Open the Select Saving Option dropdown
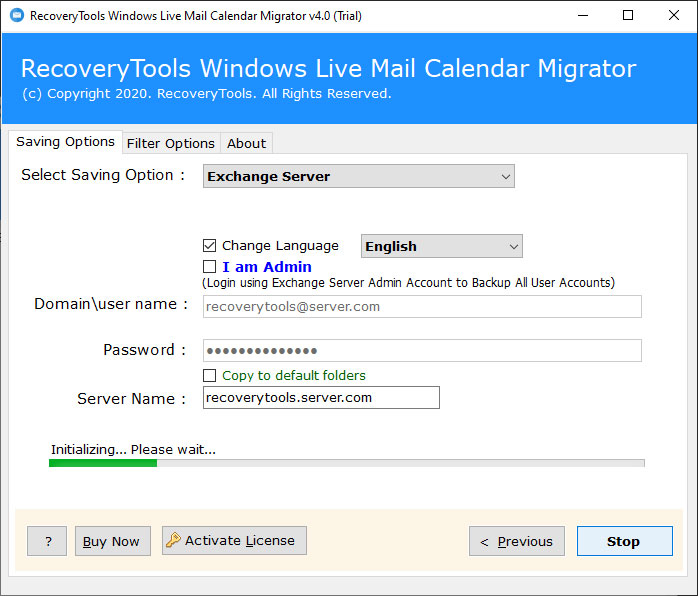698x596 pixels. (x=359, y=176)
